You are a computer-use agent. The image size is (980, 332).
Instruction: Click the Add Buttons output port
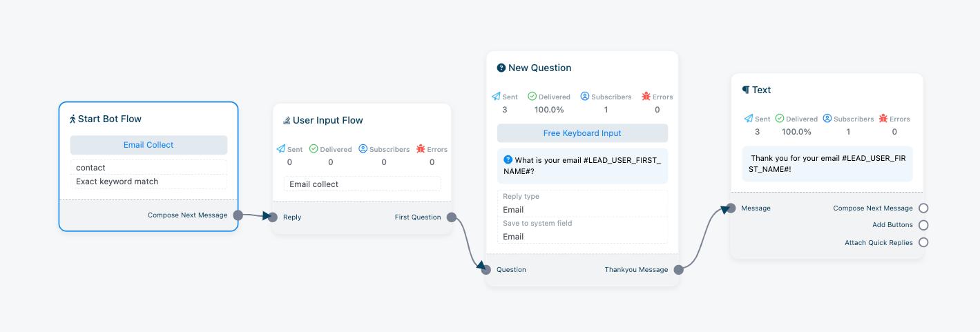pyautogui.click(x=923, y=225)
